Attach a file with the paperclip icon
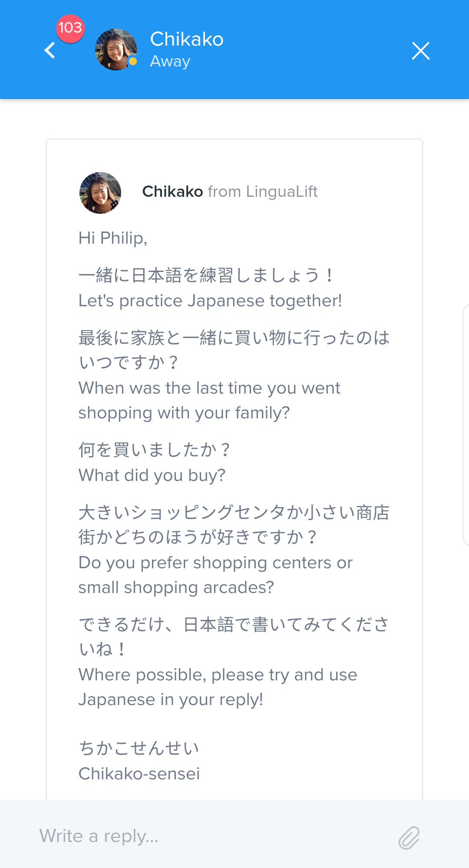The height and width of the screenshot is (868, 469). click(x=409, y=838)
